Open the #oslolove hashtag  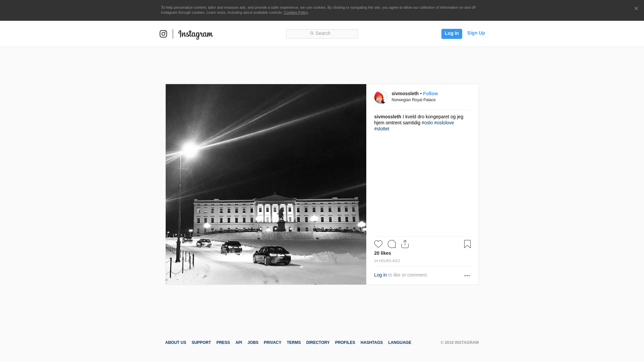(x=444, y=123)
